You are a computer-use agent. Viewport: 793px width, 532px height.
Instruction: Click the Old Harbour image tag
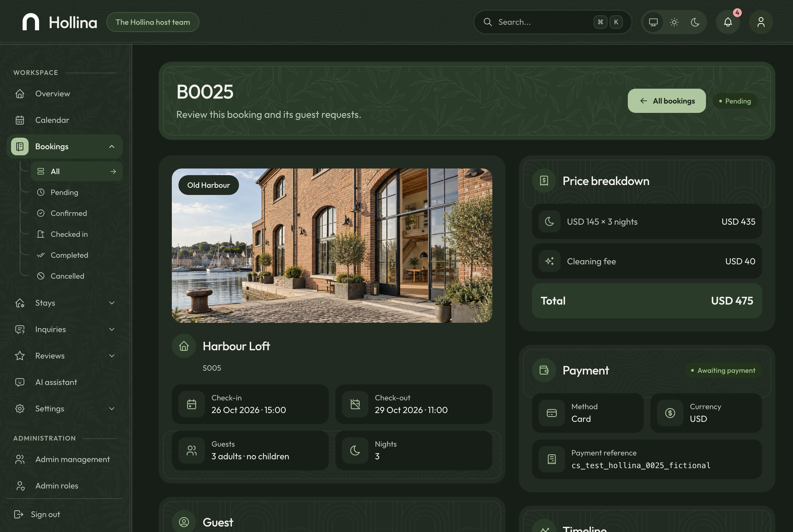coord(209,185)
